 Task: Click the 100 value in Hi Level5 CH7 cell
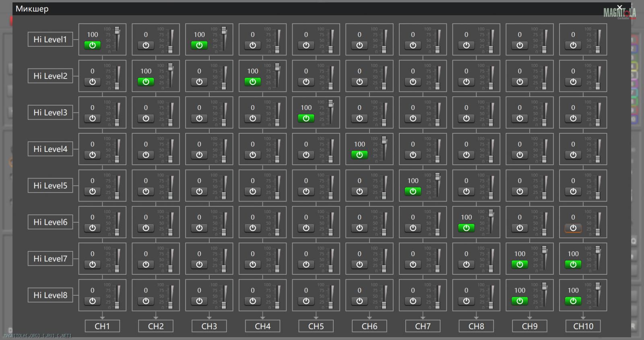click(x=413, y=181)
